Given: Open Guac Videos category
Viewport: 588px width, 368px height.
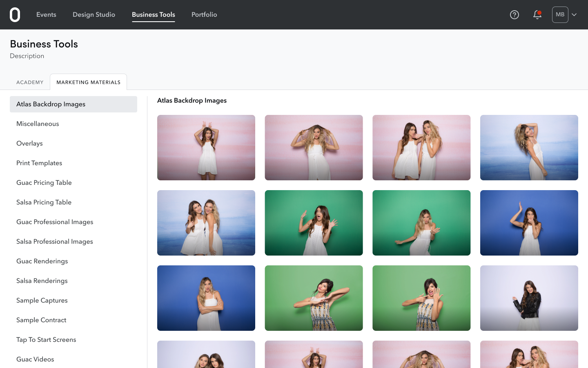Looking at the screenshot, I should pyautogui.click(x=73, y=359).
